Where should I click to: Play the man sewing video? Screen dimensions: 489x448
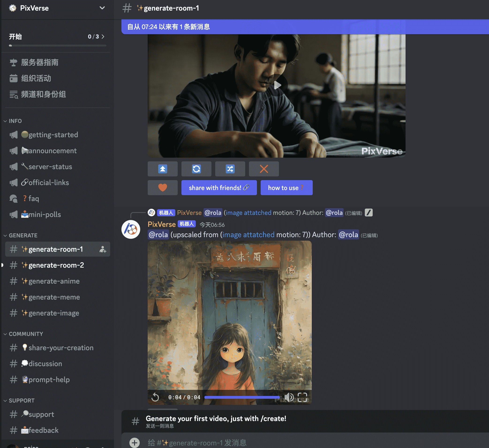(277, 85)
